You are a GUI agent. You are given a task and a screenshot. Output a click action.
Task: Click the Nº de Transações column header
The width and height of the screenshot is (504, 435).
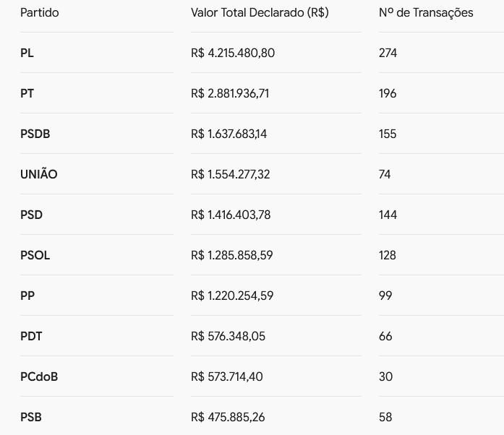426,13
